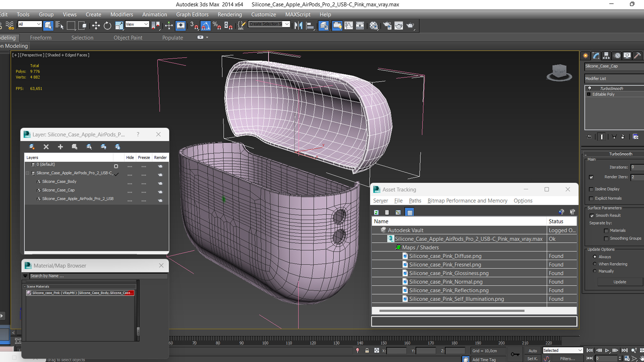The width and height of the screenshot is (644, 362).
Task: Switch to Create command panel tab
Action: pyautogui.click(x=586, y=56)
